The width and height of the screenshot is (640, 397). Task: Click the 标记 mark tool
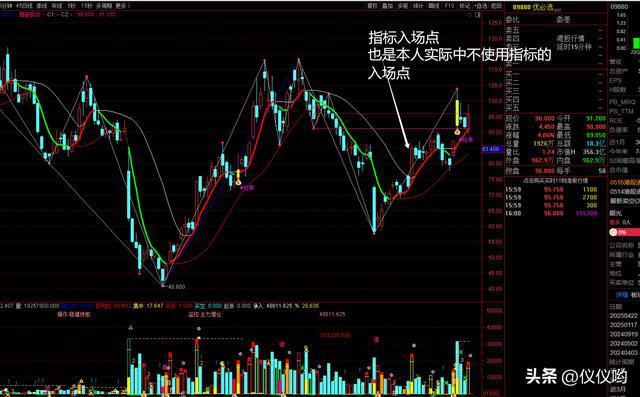pos(464,6)
